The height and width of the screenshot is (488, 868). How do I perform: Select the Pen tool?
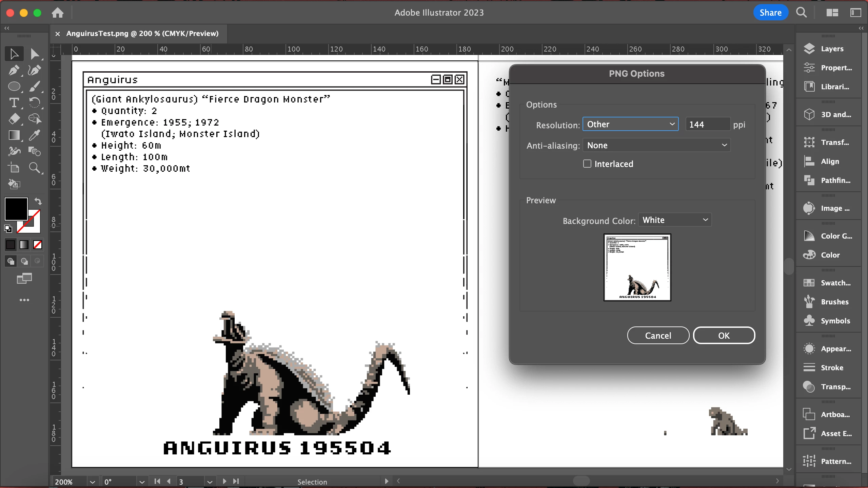click(x=14, y=70)
